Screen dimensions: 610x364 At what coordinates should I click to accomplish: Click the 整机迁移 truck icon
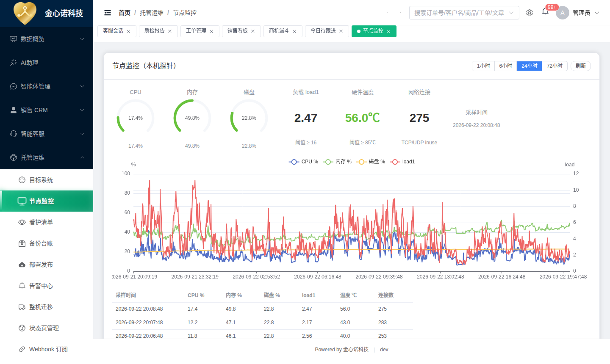pos(22,307)
